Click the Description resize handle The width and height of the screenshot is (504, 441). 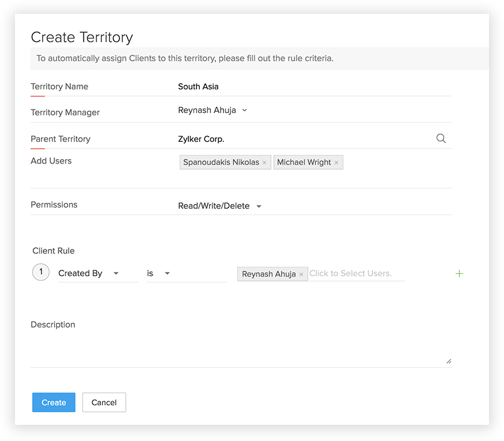point(449,361)
